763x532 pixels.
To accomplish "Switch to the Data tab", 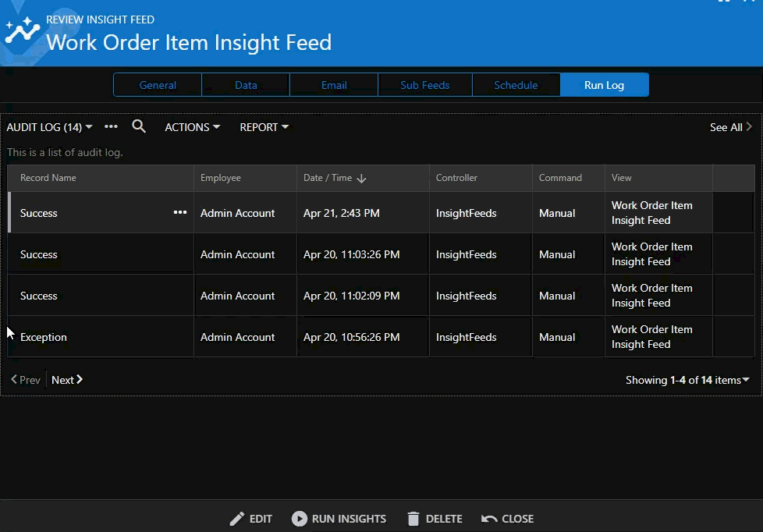I will point(246,85).
